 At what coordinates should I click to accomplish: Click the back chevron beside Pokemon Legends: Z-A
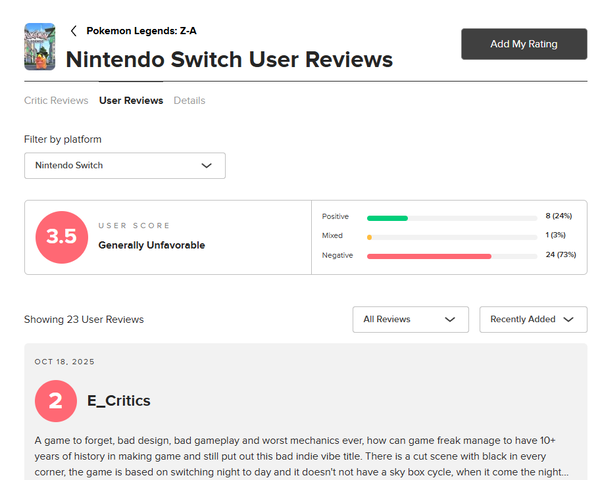(x=74, y=31)
